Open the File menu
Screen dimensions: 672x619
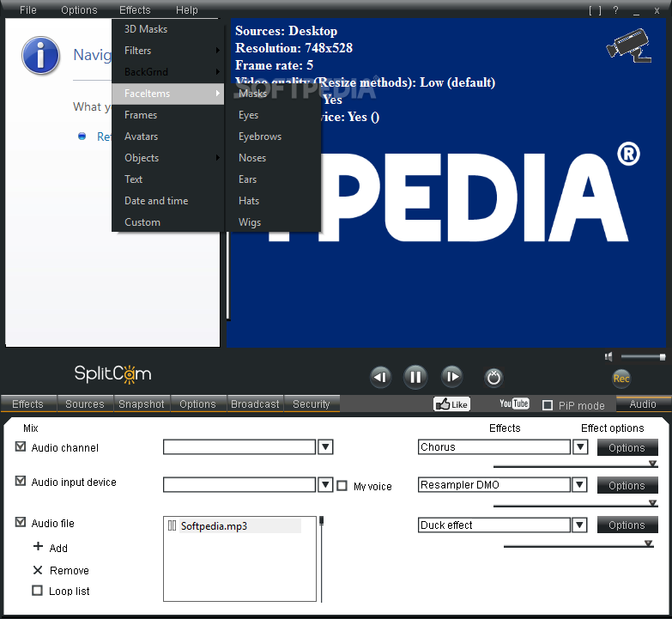[28, 9]
